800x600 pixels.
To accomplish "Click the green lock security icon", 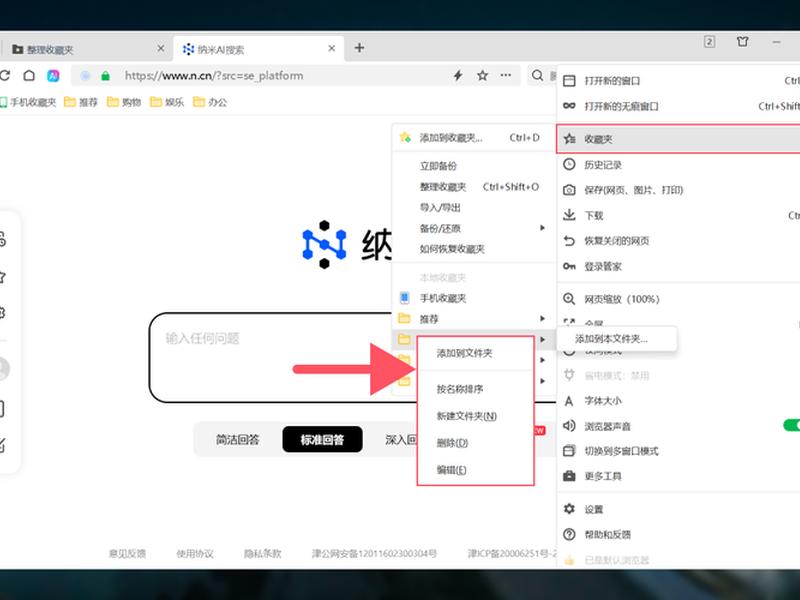I will (106, 76).
